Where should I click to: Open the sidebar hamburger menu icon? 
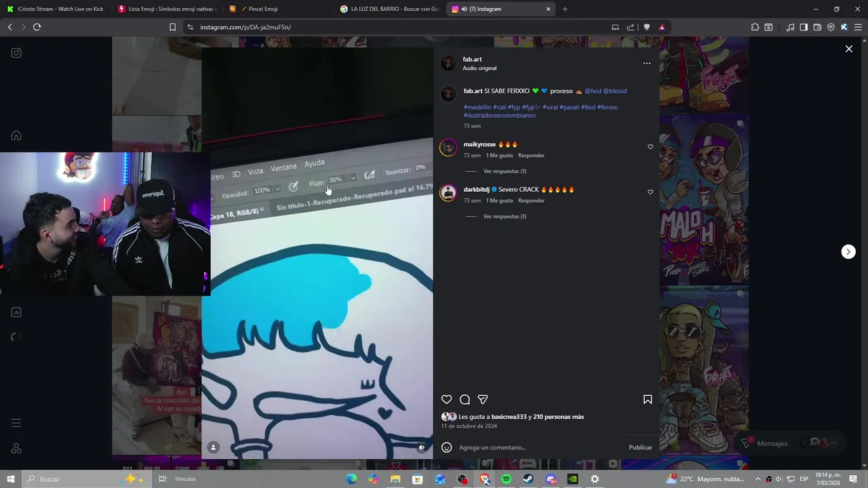(x=16, y=423)
